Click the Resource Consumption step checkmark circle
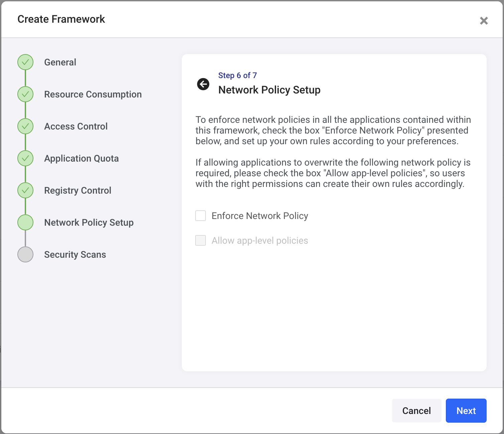 pyautogui.click(x=25, y=94)
